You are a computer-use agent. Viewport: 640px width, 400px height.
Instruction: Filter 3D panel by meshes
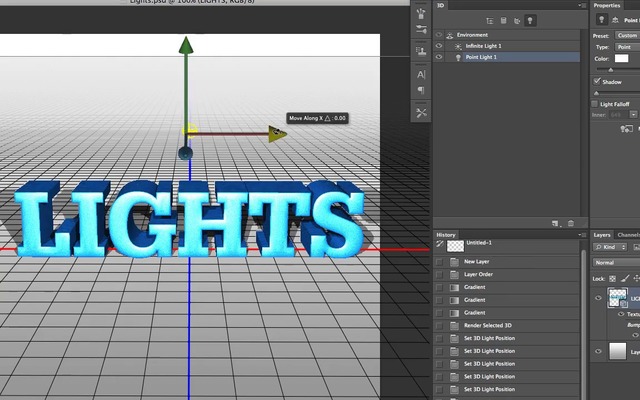point(502,20)
